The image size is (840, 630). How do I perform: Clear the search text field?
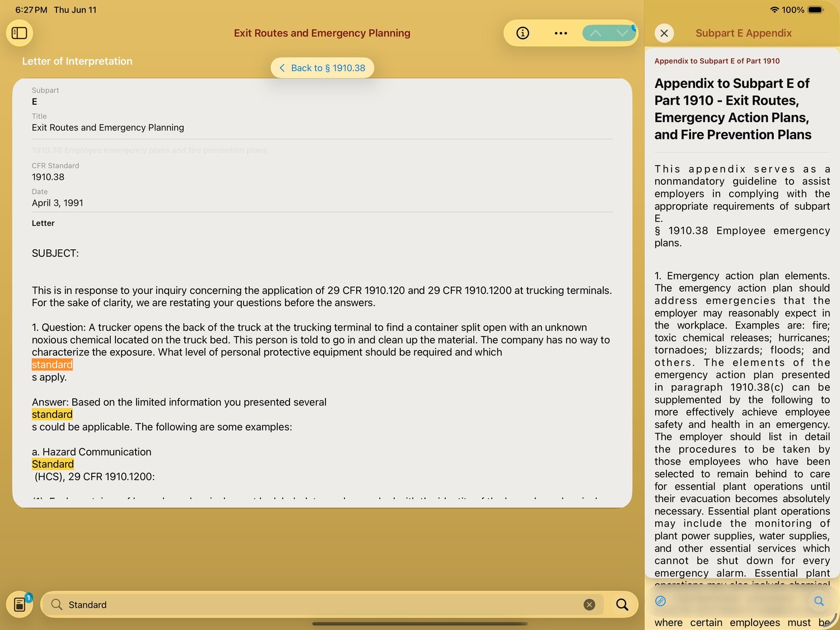point(589,604)
